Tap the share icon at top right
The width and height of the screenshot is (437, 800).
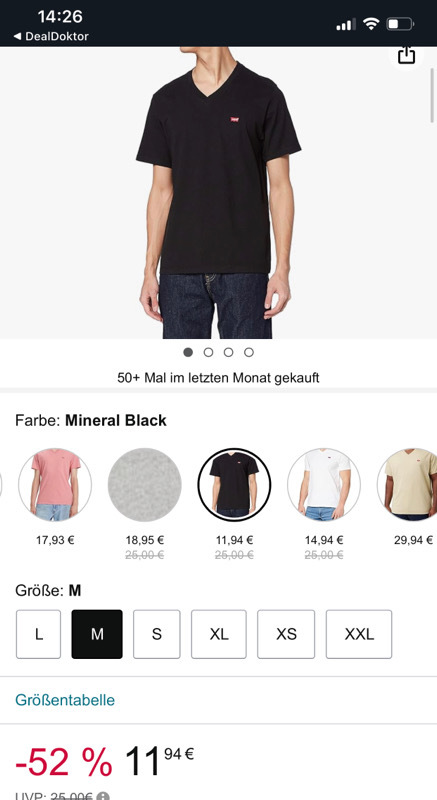(x=406, y=55)
